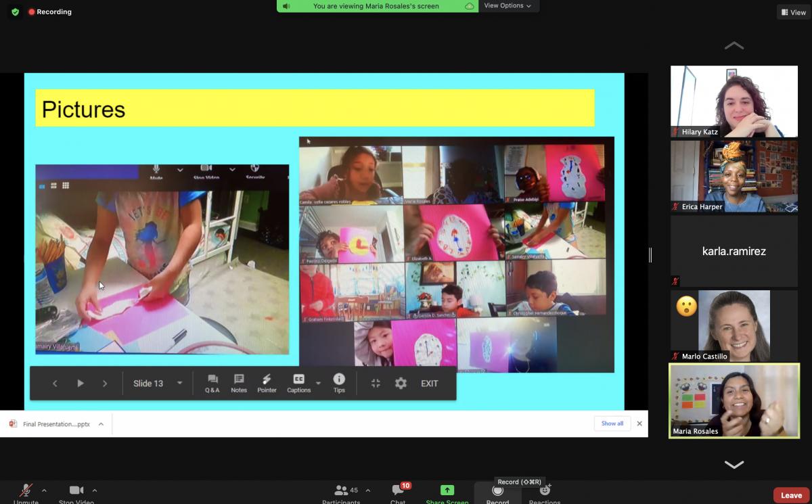812x504 pixels.
Task: Open the Q&A panel in the slideshow toolbar
Action: 212,383
